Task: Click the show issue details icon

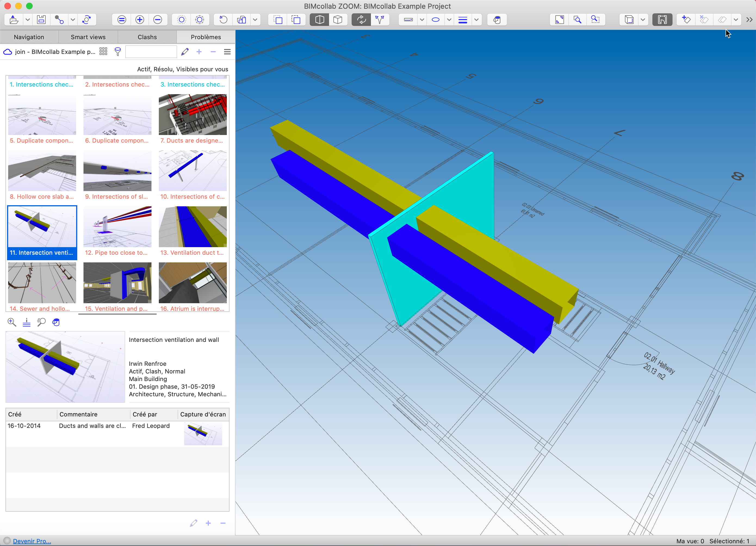Action: (x=27, y=322)
